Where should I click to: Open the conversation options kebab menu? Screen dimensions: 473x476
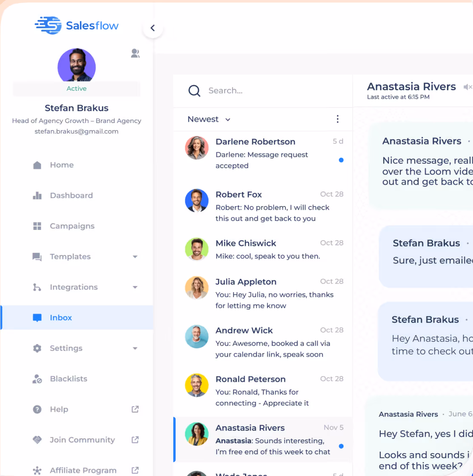(337, 119)
